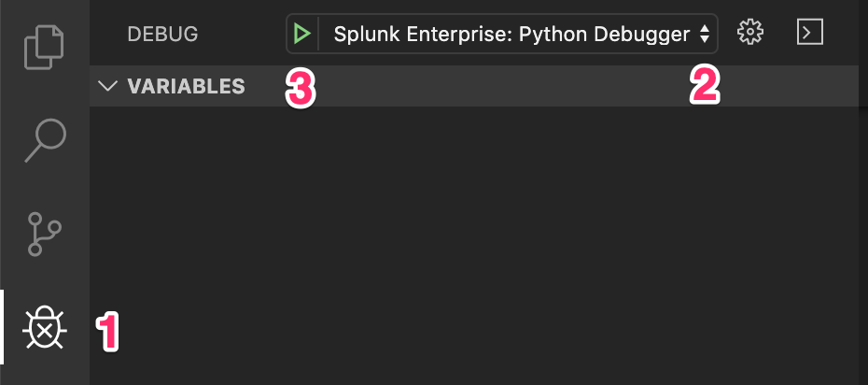Screen dimensions: 868x385
Task: Select the Debug bug icon
Action: [45, 328]
